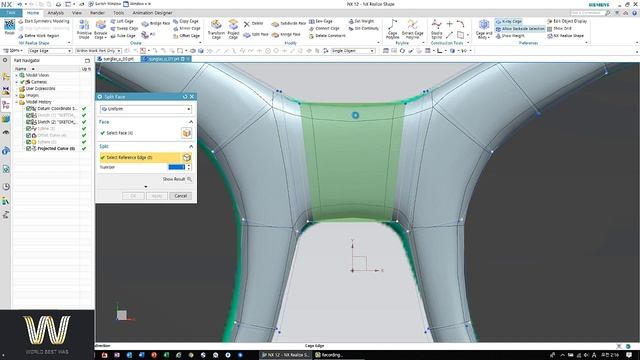Open the Transform Cage tool
The height and width of the screenshot is (360, 640).
tap(216, 29)
